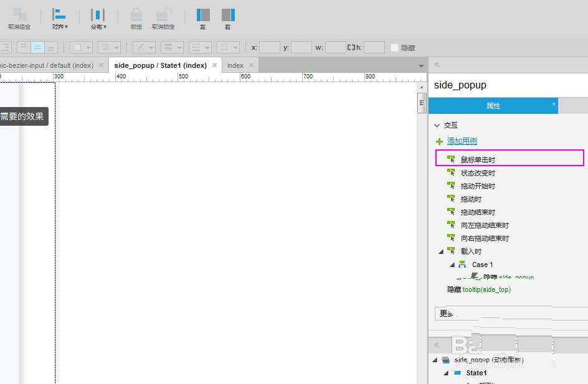
Task: Select State1 in the outline
Action: (477, 373)
